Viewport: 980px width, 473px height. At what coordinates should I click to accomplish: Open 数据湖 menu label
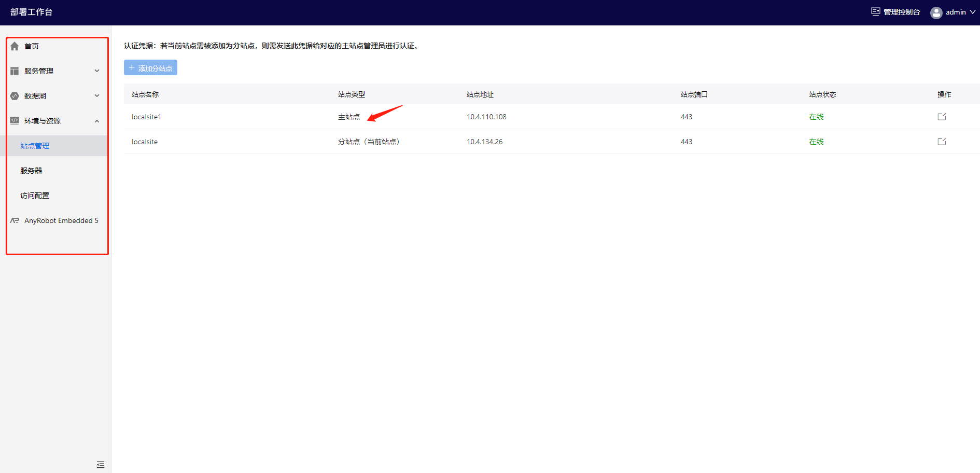coord(35,96)
